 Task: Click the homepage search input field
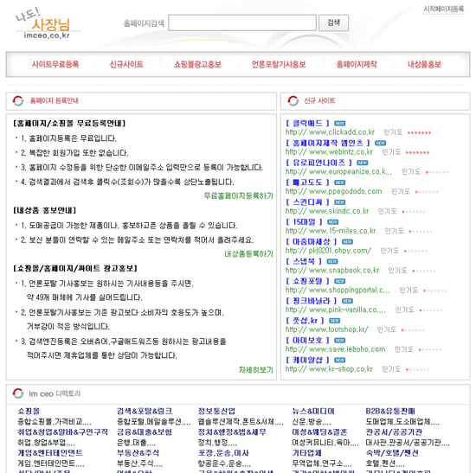(x=242, y=22)
